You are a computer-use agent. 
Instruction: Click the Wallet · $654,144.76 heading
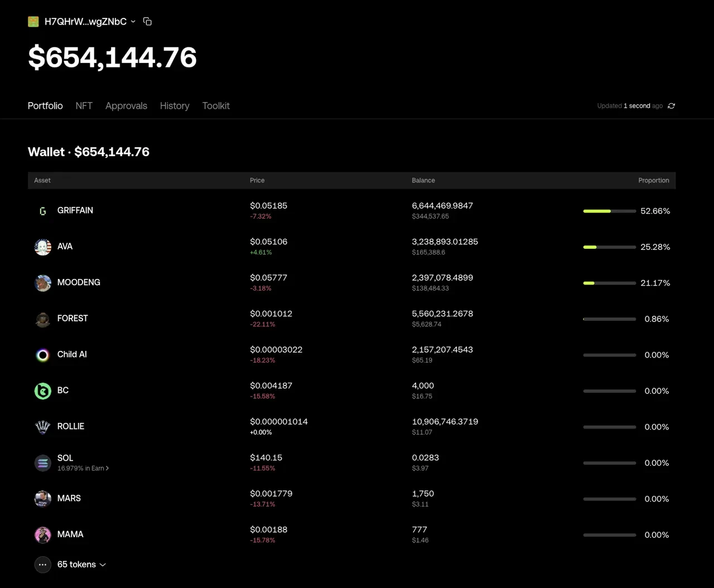[x=89, y=152]
